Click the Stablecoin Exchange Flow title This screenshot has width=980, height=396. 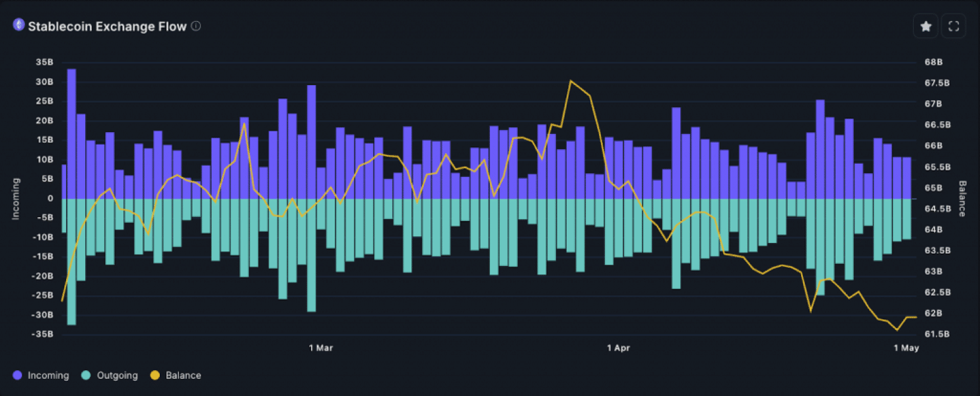click(107, 26)
